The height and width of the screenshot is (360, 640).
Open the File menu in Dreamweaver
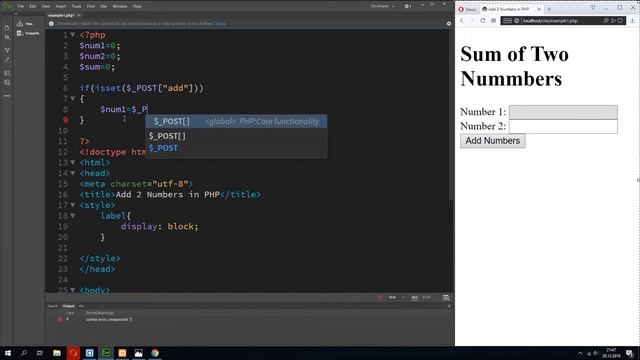coord(20,6)
